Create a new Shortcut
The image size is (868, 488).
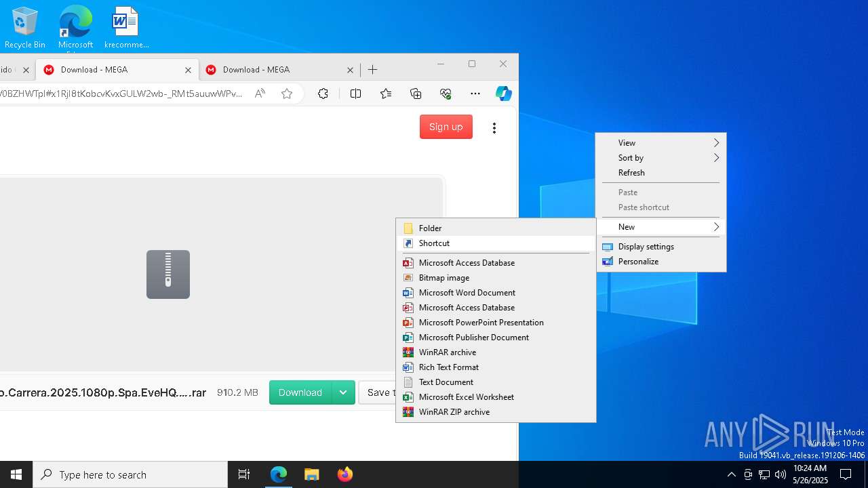pos(496,243)
